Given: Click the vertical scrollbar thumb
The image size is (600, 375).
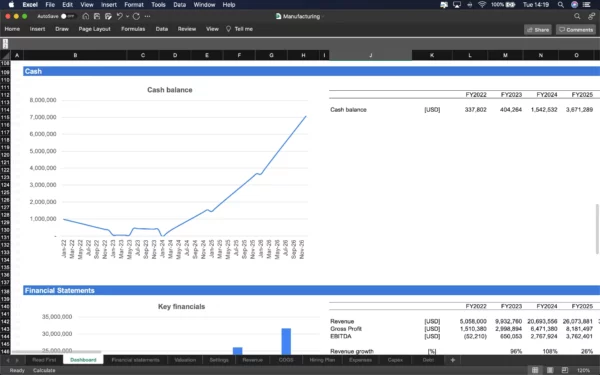Looking at the screenshot, I should point(597,229).
